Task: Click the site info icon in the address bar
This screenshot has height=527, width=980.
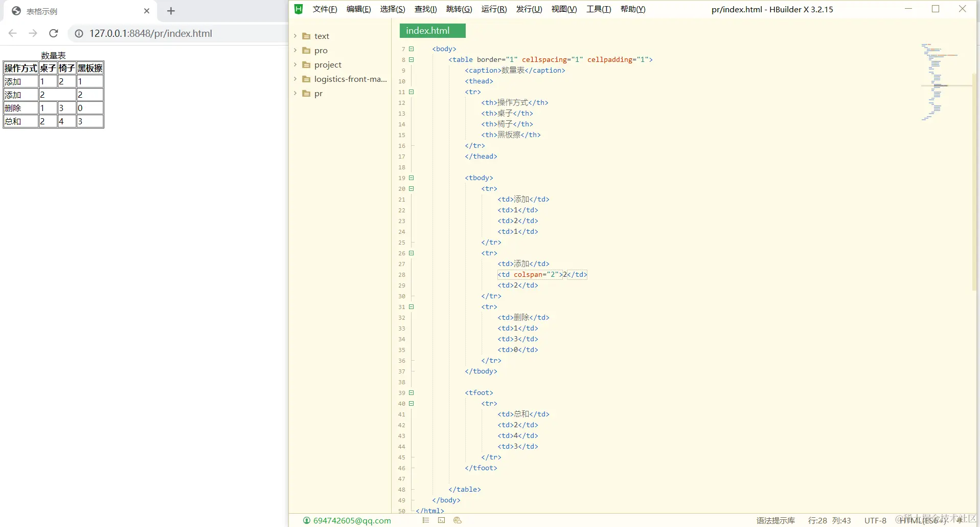Action: tap(79, 33)
